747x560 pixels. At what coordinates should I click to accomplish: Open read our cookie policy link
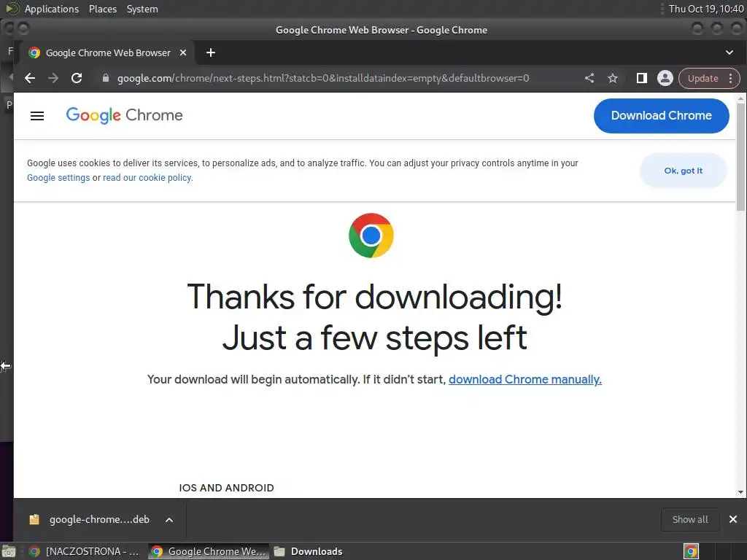[147, 178]
